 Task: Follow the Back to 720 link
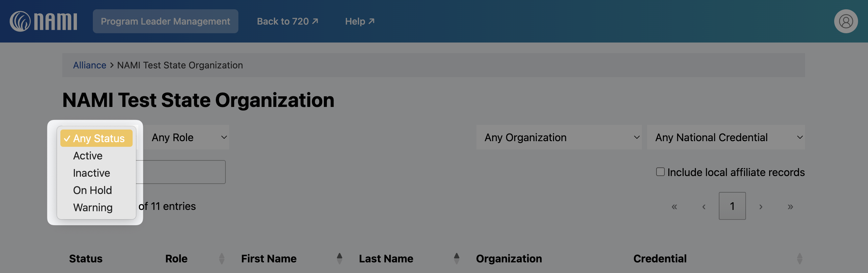287,21
